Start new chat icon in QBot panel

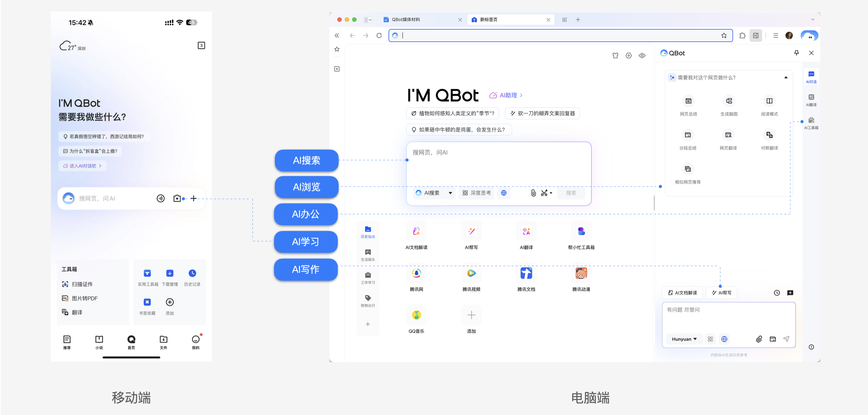[790, 293]
